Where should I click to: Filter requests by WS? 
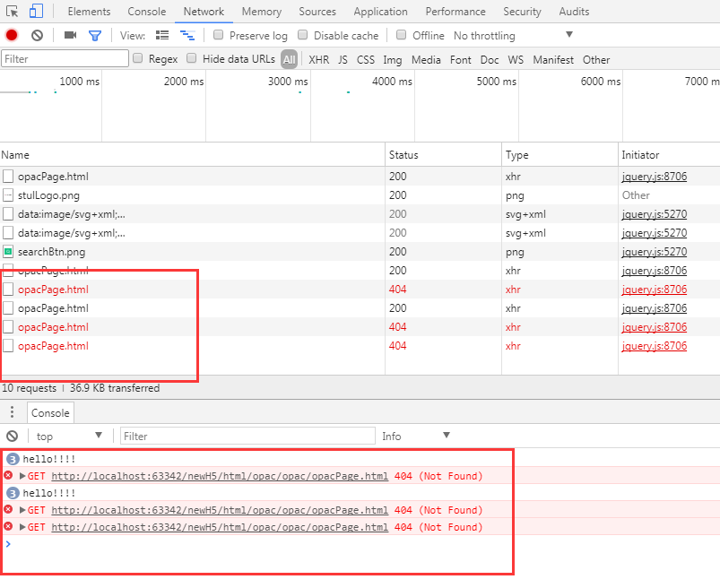516,60
